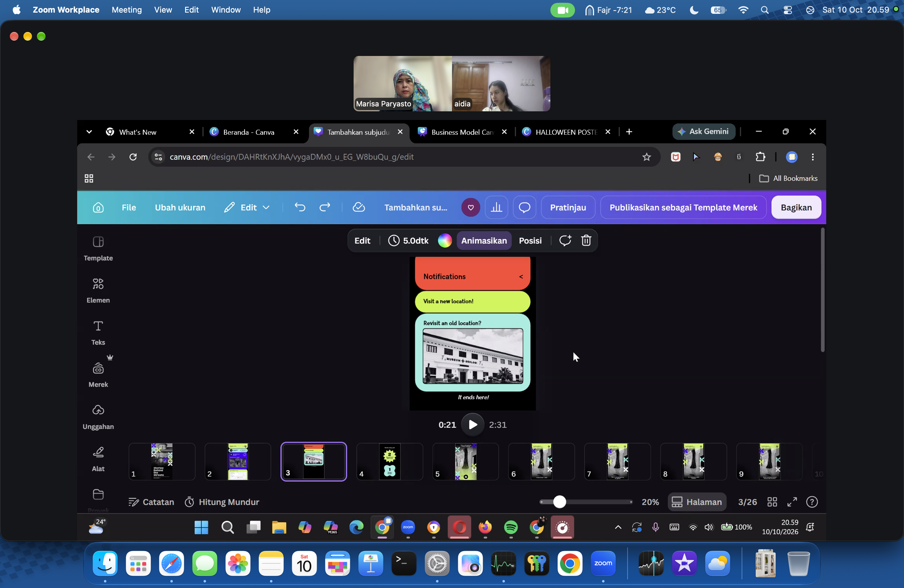Click Pratinjau preview button
Image resolution: width=904 pixels, height=588 pixels.
pos(568,207)
